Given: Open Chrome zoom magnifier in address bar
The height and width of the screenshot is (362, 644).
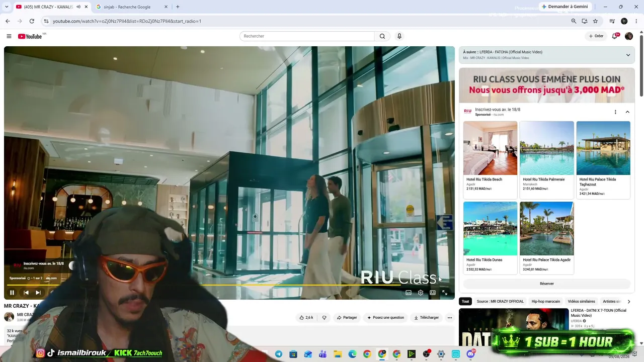Looking at the screenshot, I should click(x=574, y=21).
